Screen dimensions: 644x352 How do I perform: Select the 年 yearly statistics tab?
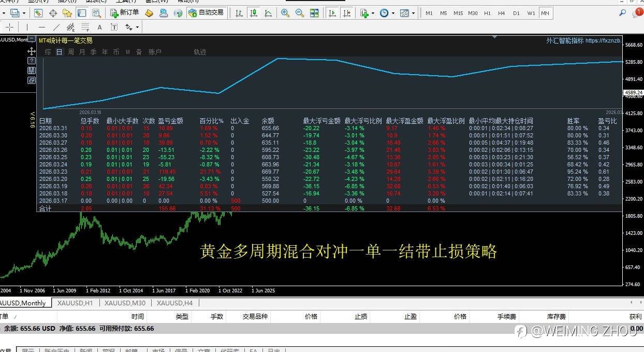(105, 52)
